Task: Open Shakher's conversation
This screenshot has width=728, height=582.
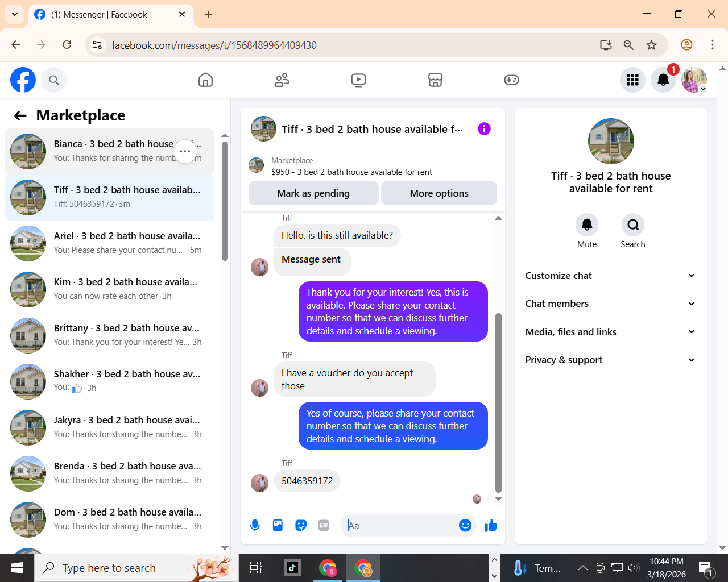Action: (110, 381)
